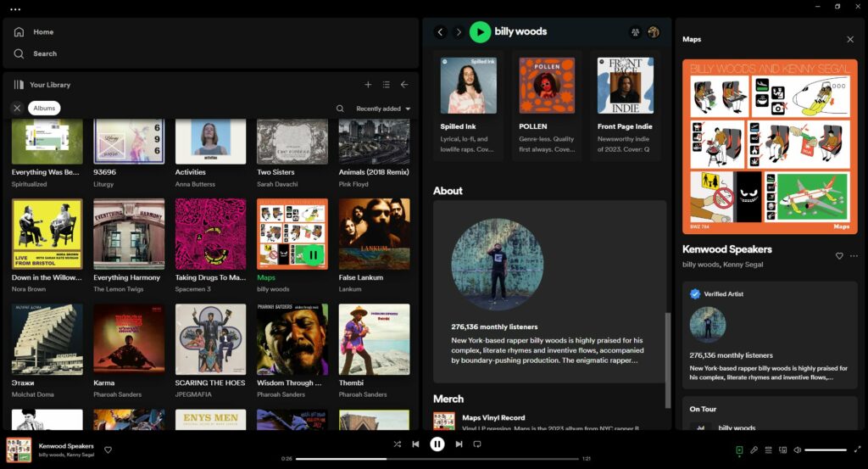Like Kenwood Speakers in right panel

pyautogui.click(x=839, y=256)
